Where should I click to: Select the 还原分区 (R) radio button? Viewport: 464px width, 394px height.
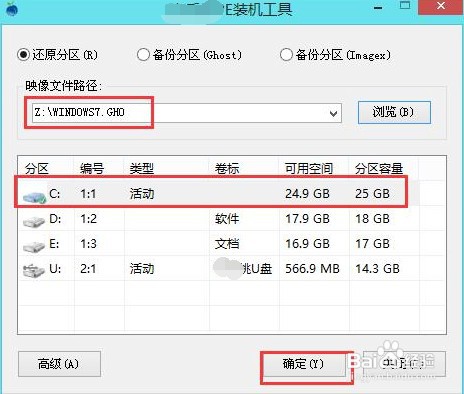click(24, 55)
